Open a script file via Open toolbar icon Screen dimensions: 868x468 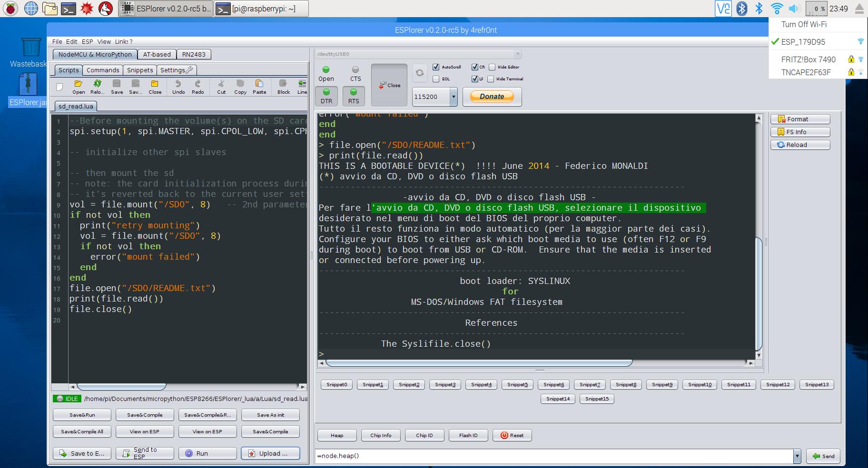pyautogui.click(x=79, y=87)
